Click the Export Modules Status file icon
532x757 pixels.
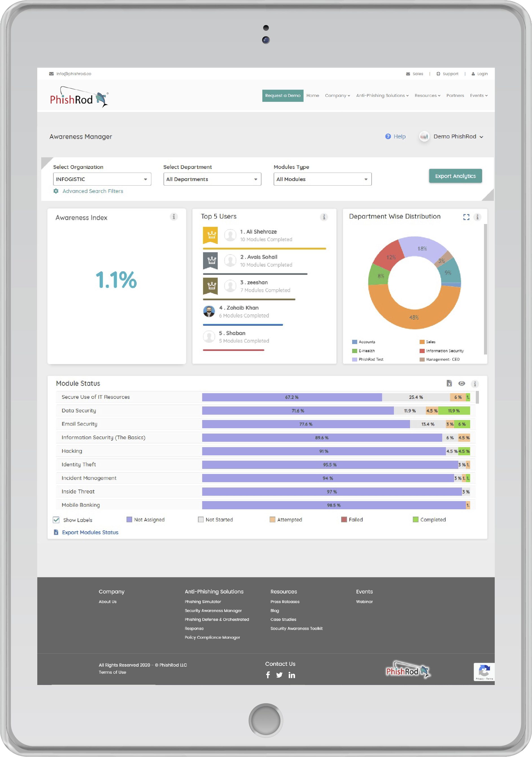point(56,532)
